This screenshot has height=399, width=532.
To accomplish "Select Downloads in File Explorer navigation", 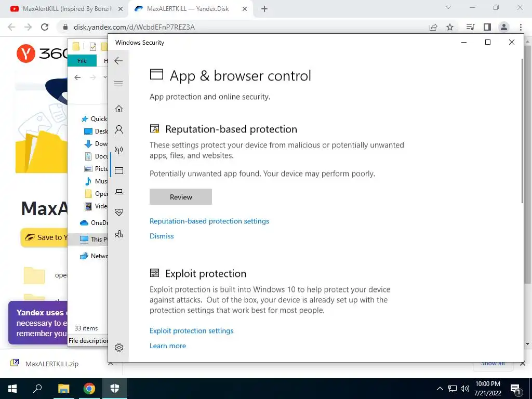I will click(96, 144).
